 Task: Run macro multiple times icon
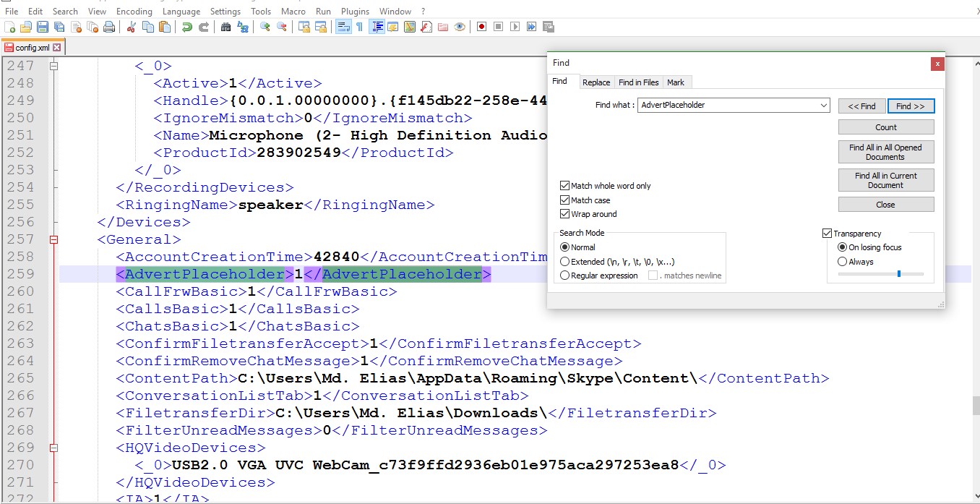(x=531, y=27)
